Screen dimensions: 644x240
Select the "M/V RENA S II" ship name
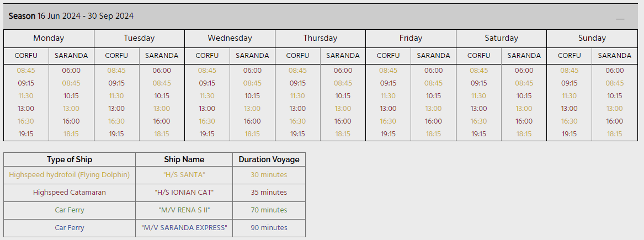184,210
